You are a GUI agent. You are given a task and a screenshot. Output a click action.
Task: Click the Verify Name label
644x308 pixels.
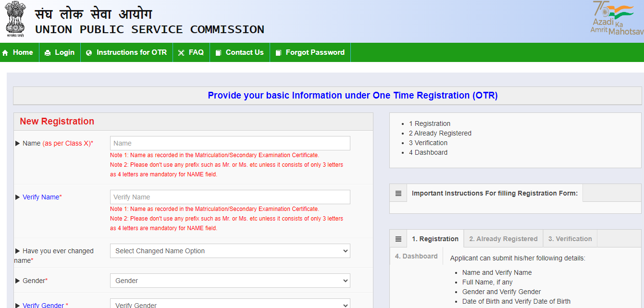(x=42, y=197)
